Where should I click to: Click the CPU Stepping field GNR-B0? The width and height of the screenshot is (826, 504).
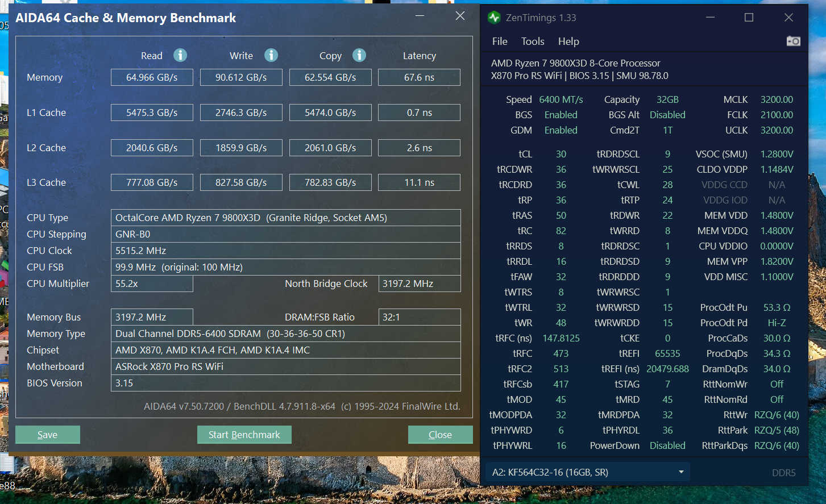click(286, 234)
